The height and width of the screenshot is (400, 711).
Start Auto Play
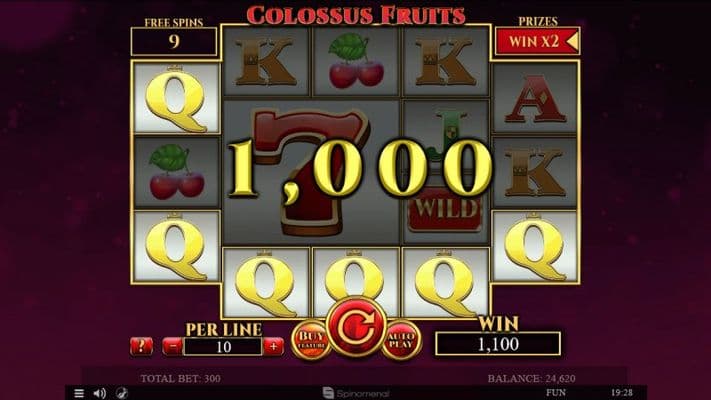401,340
